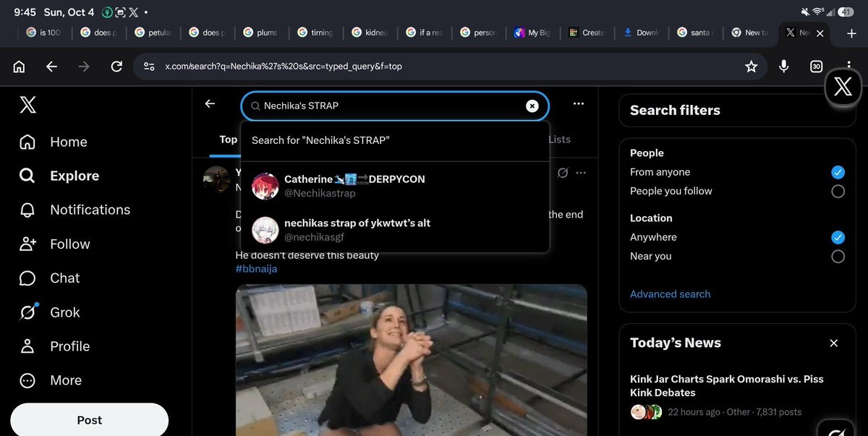868x436 pixels.
Task: Reload the page in browser toolbar
Action: coord(116,67)
